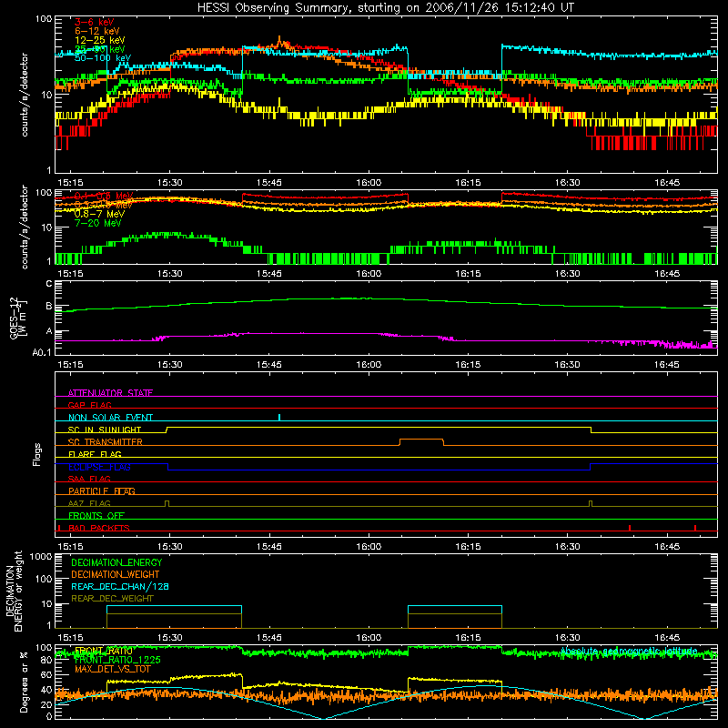Click the cyan 50-100 keV legend label
This screenshot has height=728, width=728.
[102, 58]
